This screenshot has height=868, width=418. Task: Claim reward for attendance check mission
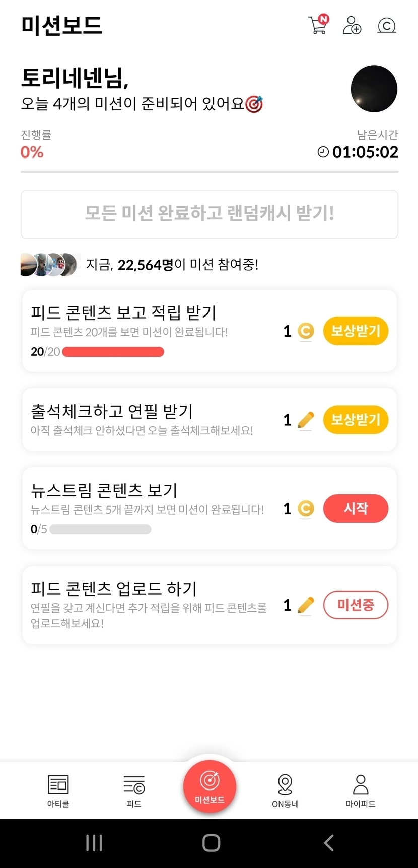click(x=355, y=420)
